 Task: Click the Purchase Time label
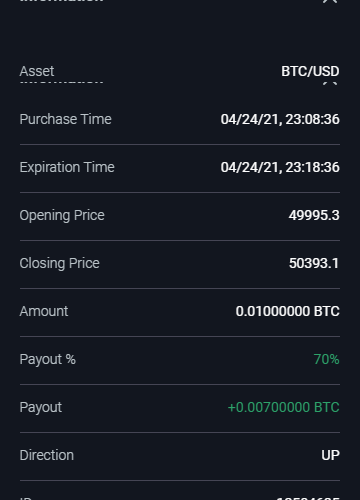tap(65, 119)
